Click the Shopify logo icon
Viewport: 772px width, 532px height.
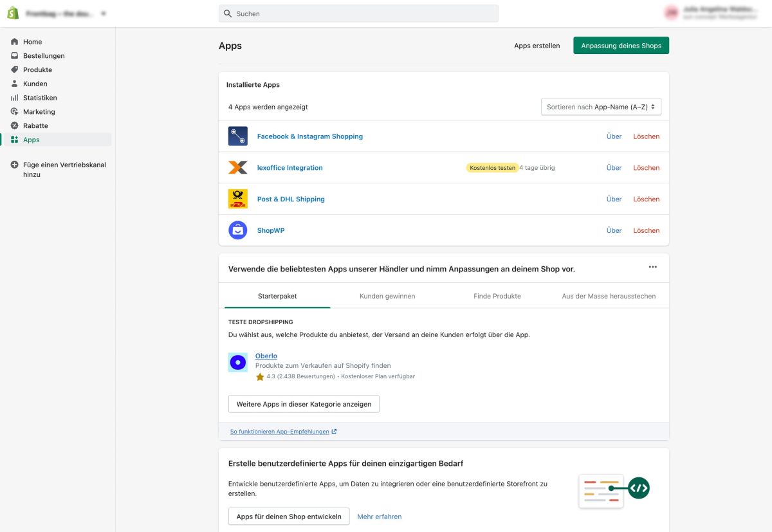13,14
